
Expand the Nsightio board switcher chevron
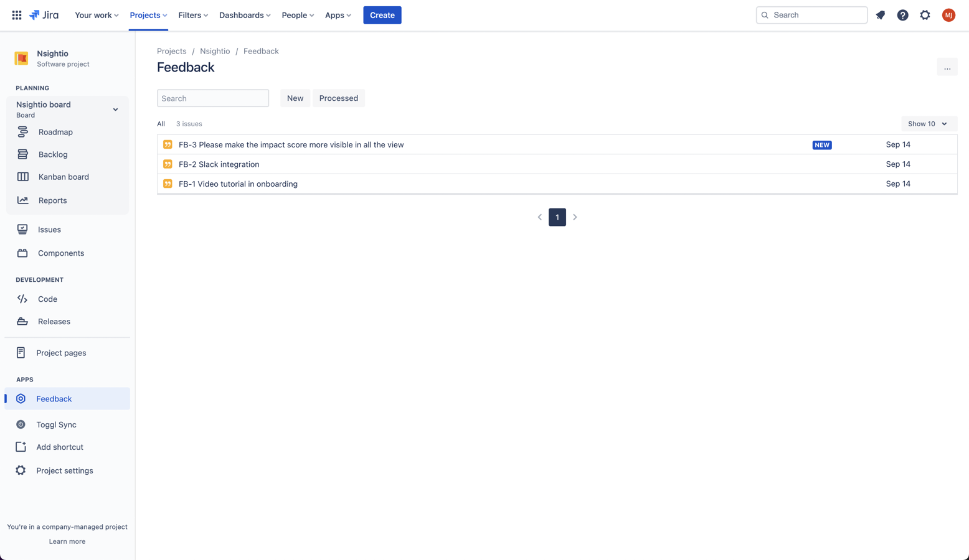pyautogui.click(x=115, y=110)
